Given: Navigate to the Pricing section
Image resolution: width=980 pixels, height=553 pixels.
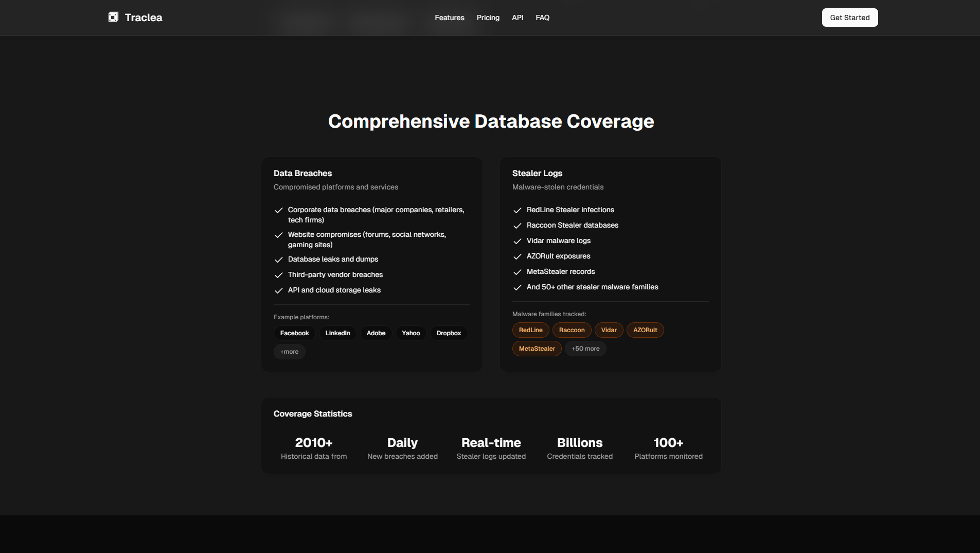Looking at the screenshot, I should [488, 17].
